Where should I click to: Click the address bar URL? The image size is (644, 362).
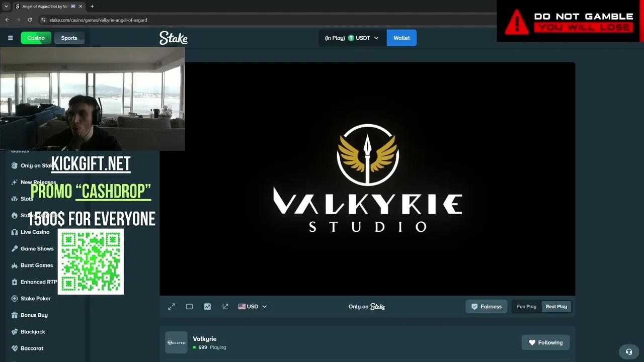pos(98,20)
